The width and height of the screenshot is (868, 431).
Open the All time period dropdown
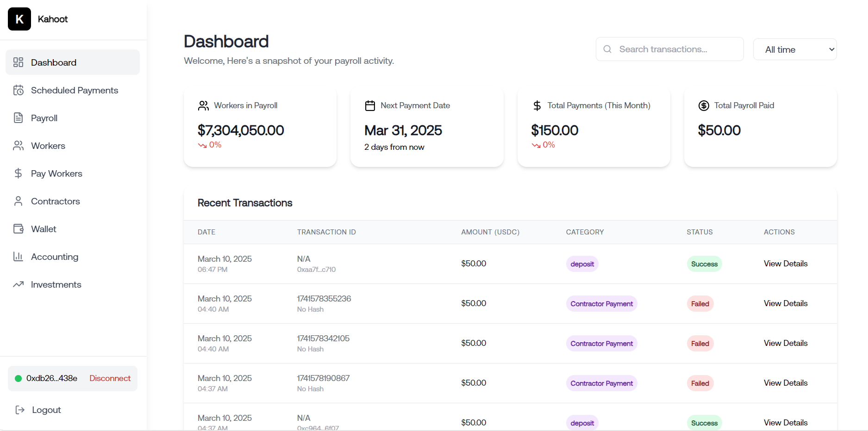pos(795,49)
